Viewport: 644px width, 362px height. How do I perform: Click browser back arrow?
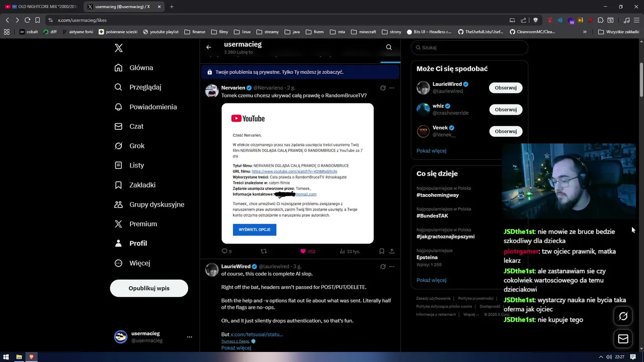[7, 20]
